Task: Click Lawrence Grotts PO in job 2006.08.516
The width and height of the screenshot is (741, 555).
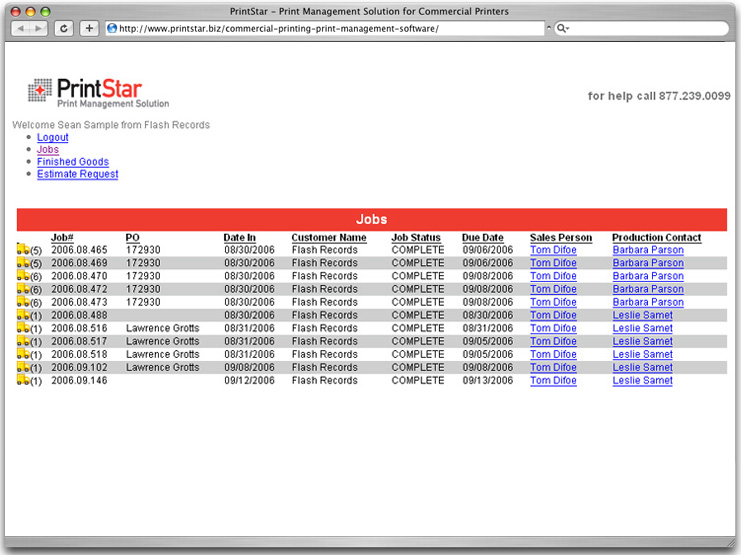Action: tap(163, 328)
